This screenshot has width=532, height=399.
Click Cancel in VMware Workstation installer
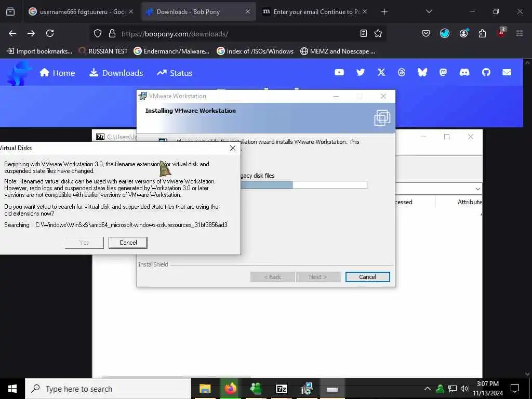(x=367, y=277)
